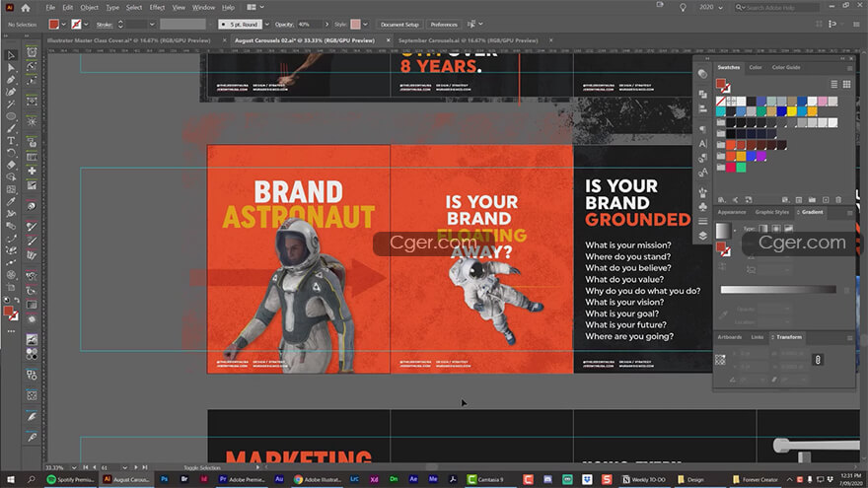Open the Brushes panel icon in dock
This screenshot has height=488, width=868.
click(x=702, y=192)
